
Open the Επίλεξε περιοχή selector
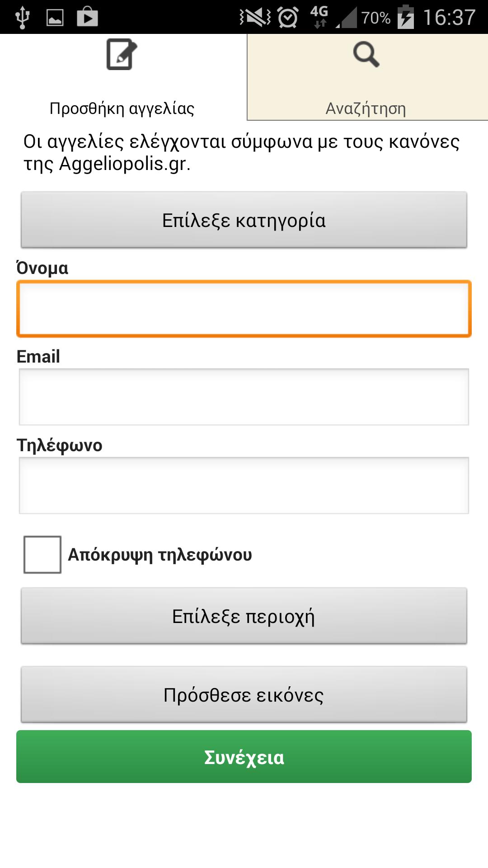pos(244,616)
